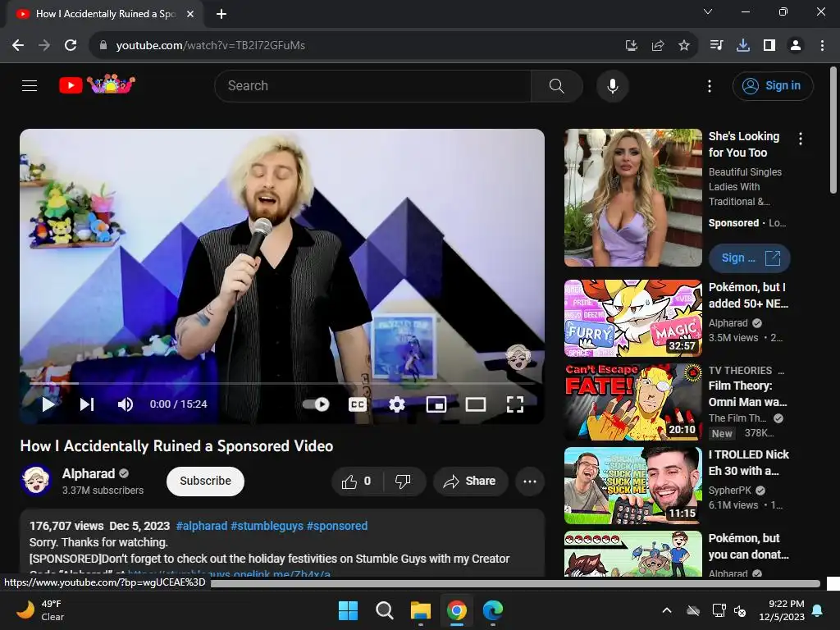840x630 pixels.
Task: Click the #sponsored hashtag
Action: [337, 526]
